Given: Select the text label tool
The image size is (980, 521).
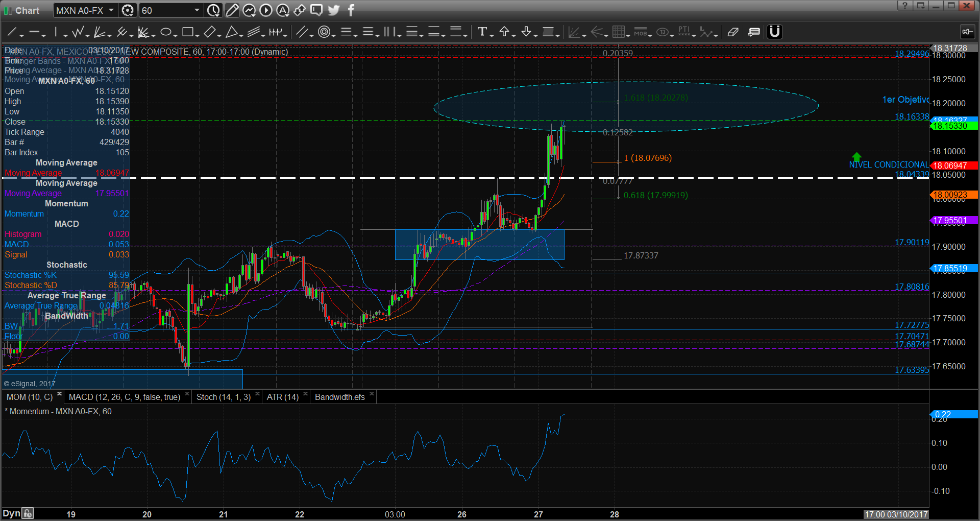Looking at the screenshot, I should (x=482, y=32).
